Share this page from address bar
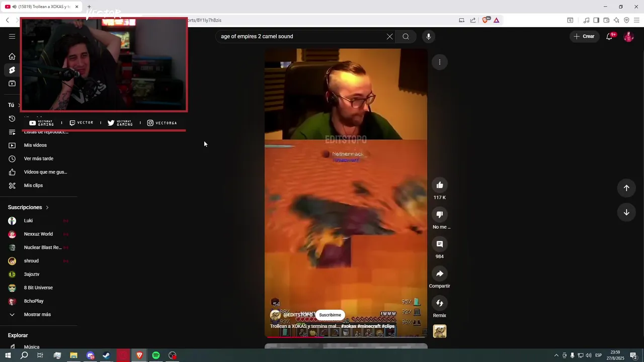 pos(473,20)
